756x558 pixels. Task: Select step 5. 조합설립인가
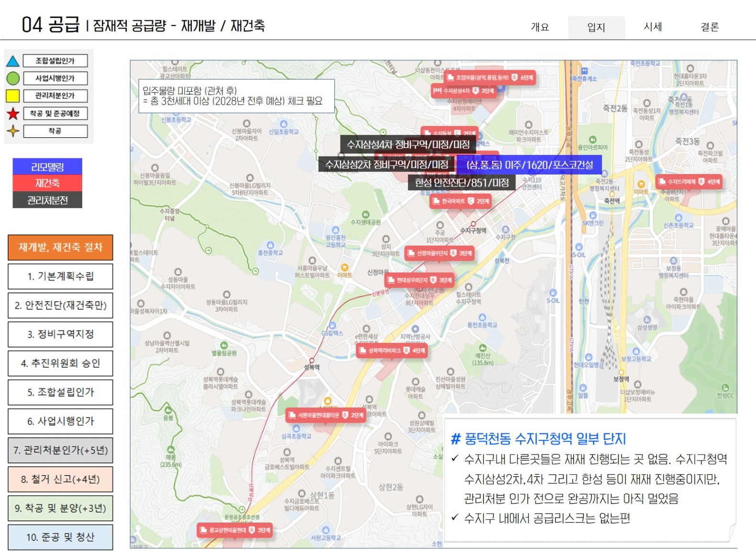60,392
